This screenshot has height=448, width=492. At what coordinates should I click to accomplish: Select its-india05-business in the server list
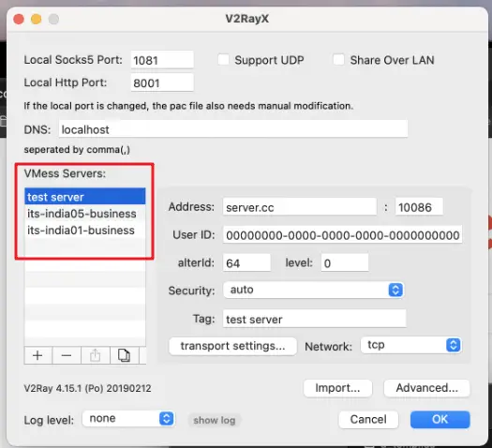coord(84,214)
